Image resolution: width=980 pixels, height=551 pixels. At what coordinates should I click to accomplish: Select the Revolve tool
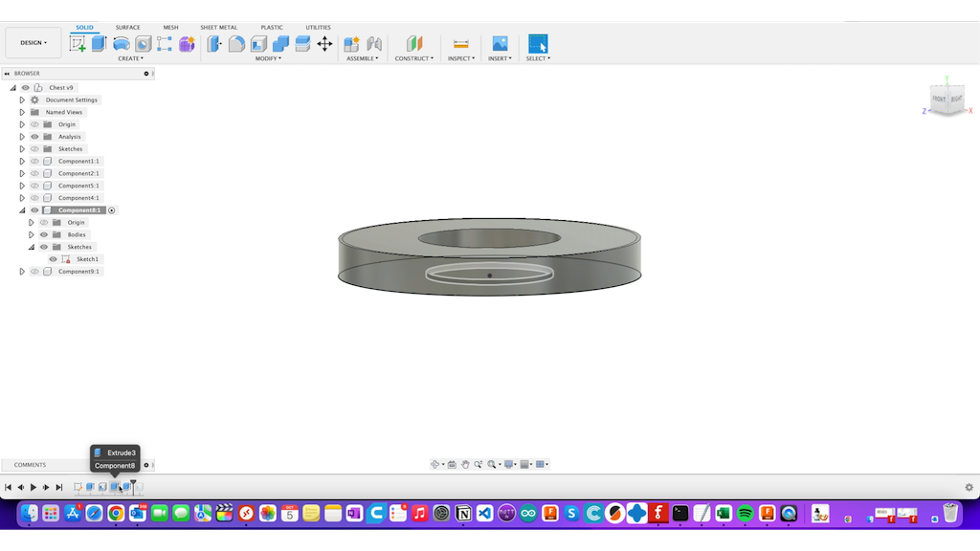122,44
